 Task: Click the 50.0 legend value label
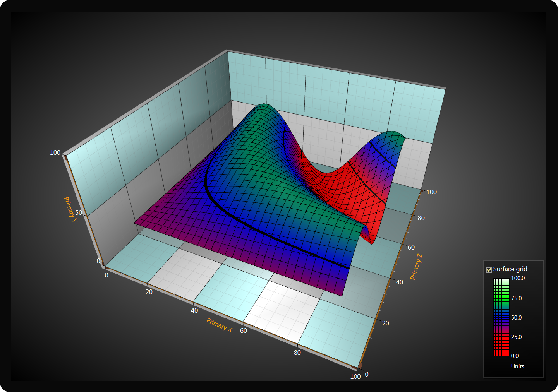(516, 318)
